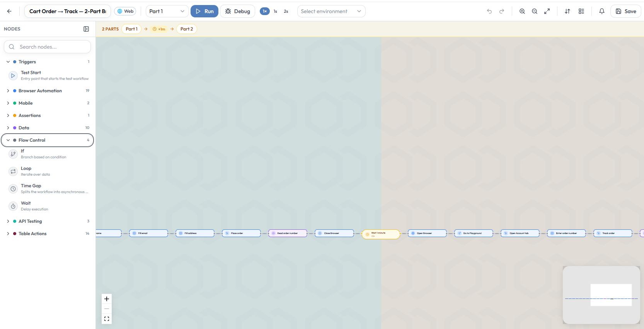This screenshot has height=329, width=644.
Task: Click the redo arrow icon
Action: coord(502,11)
